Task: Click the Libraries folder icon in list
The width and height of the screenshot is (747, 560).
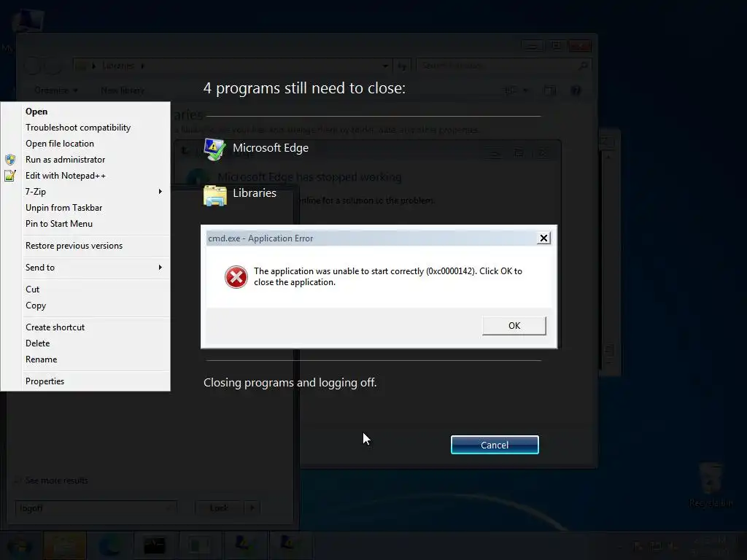Action: pyautogui.click(x=215, y=195)
